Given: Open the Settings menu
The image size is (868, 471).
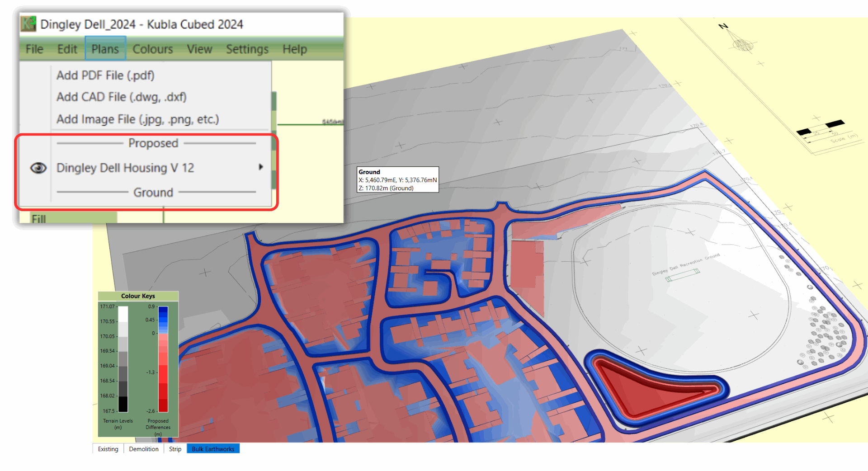Looking at the screenshot, I should click(x=247, y=49).
